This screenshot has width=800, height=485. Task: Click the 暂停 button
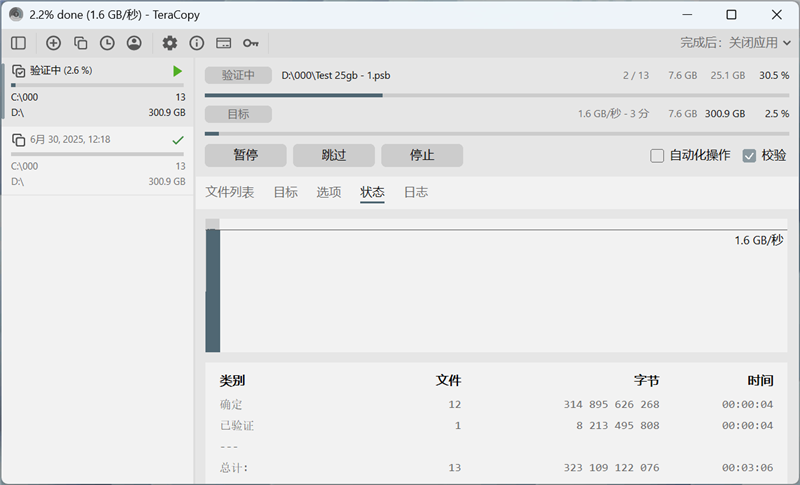pos(245,155)
